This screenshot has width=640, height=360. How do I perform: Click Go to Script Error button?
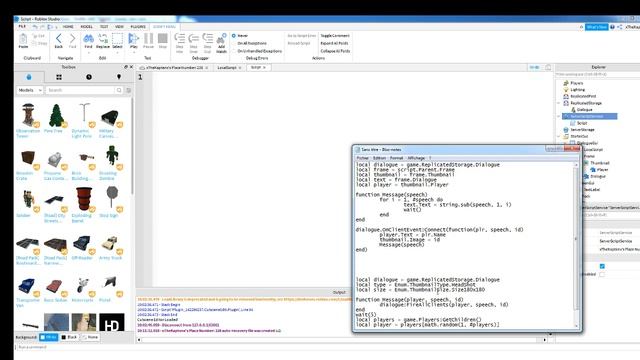click(302, 36)
